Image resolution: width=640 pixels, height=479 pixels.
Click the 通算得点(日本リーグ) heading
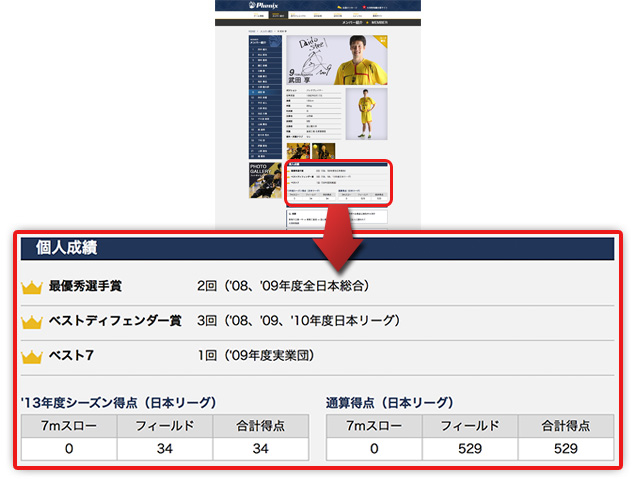[389, 403]
